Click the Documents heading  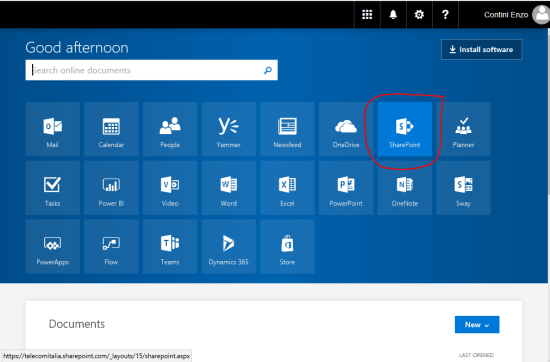[x=77, y=324]
